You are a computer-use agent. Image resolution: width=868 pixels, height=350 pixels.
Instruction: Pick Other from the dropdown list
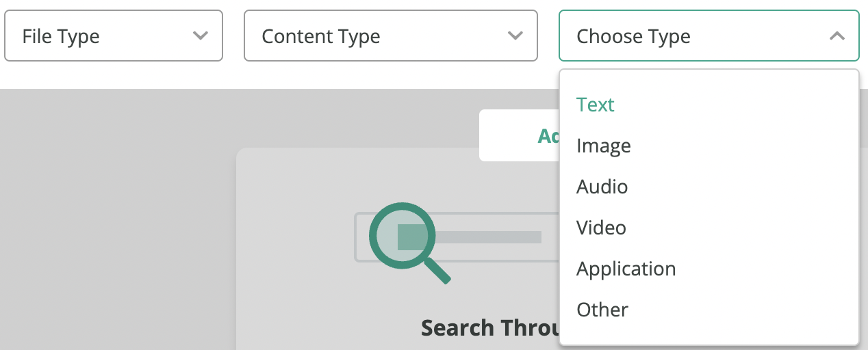click(709, 310)
